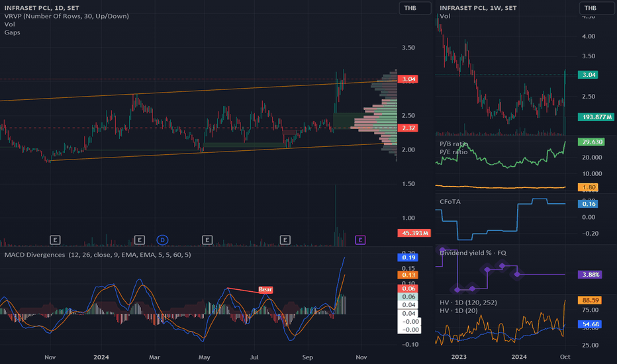Select the HV · 1D (20) legend

pos(458,310)
